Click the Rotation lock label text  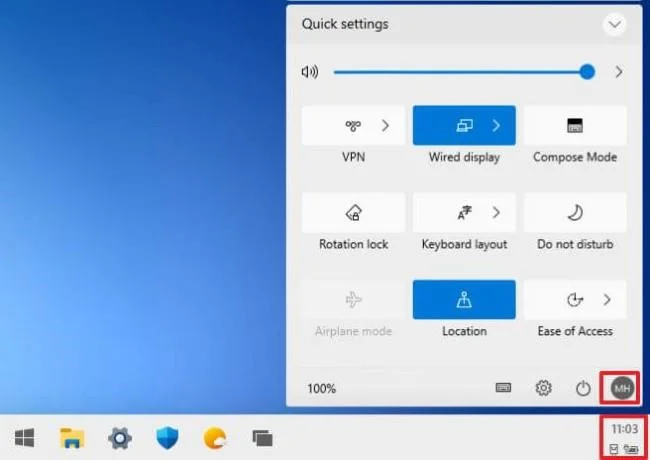(x=353, y=244)
